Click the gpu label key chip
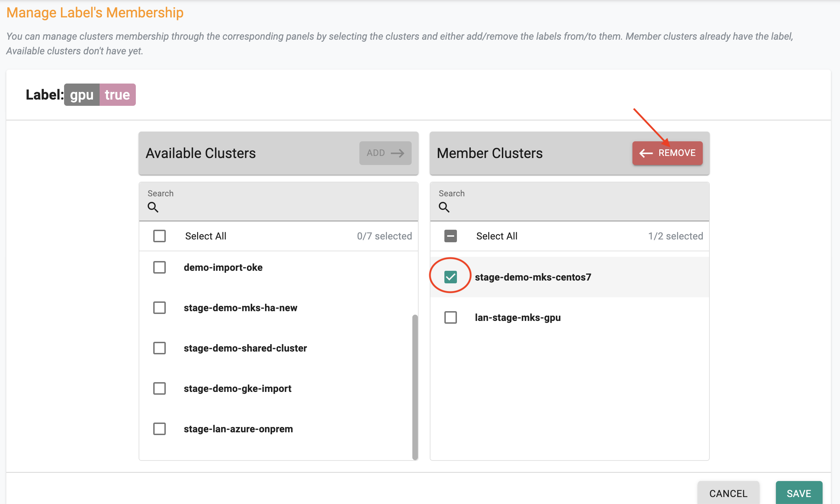Viewport: 840px width, 504px height. pyautogui.click(x=82, y=95)
